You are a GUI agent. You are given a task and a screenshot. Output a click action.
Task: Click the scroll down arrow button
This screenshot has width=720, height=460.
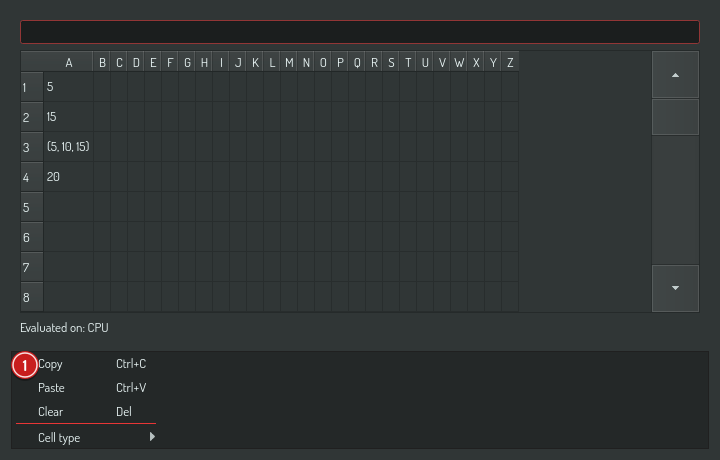point(675,288)
